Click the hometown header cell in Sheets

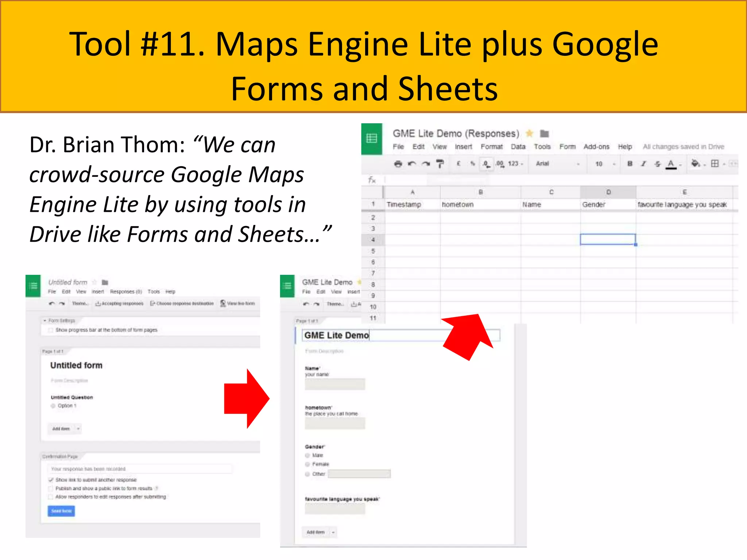(x=480, y=205)
